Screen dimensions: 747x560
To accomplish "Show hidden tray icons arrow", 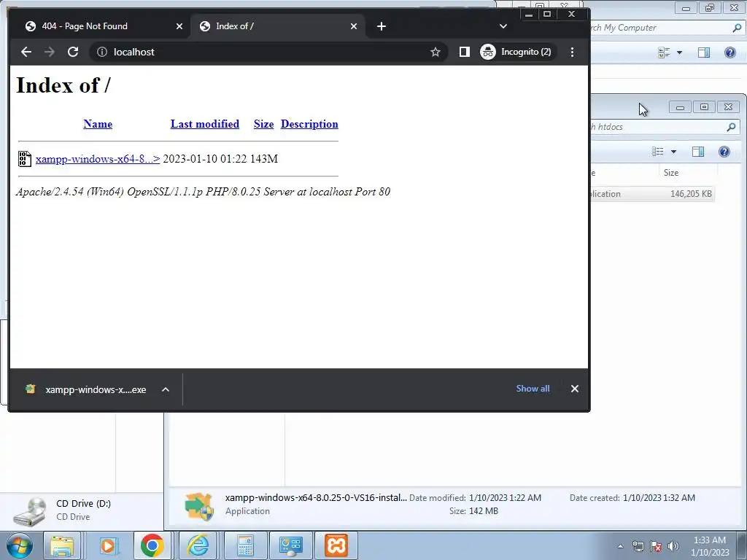I will tap(620, 546).
